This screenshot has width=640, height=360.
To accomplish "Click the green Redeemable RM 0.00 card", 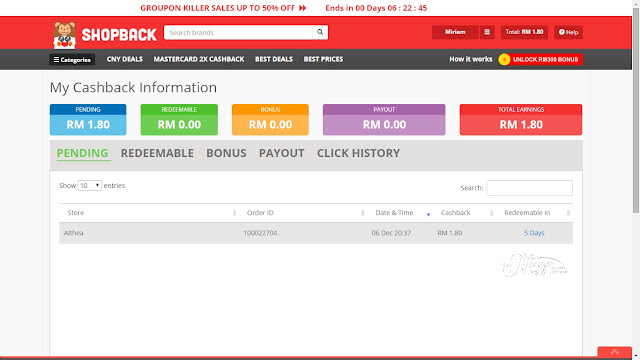I will (x=179, y=120).
